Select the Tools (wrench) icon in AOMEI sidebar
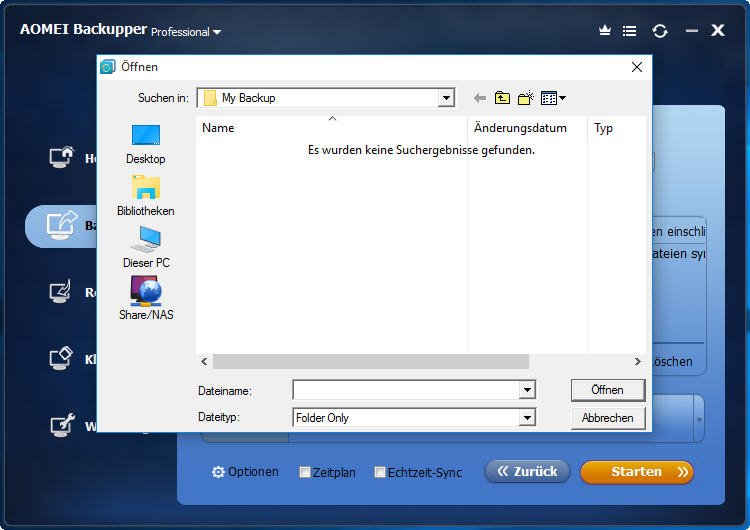The width and height of the screenshot is (750, 530). click(x=62, y=425)
